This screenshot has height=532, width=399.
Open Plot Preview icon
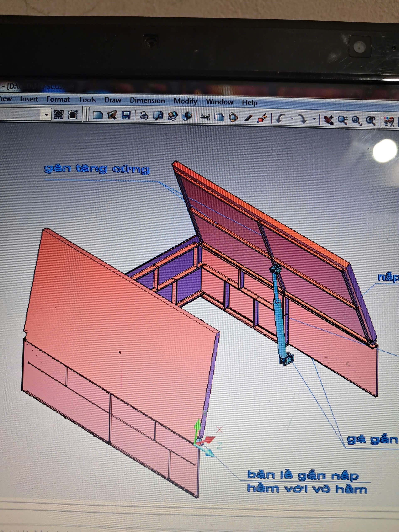pos(159,116)
